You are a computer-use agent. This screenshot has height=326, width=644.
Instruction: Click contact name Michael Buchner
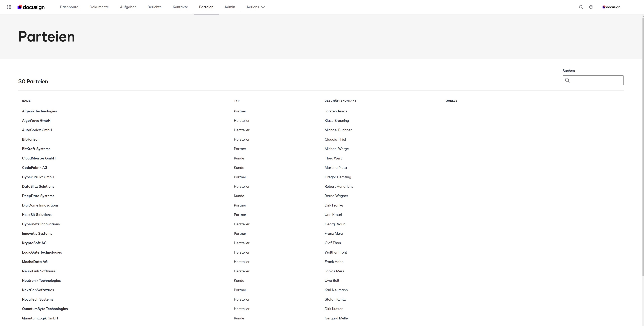tap(338, 130)
